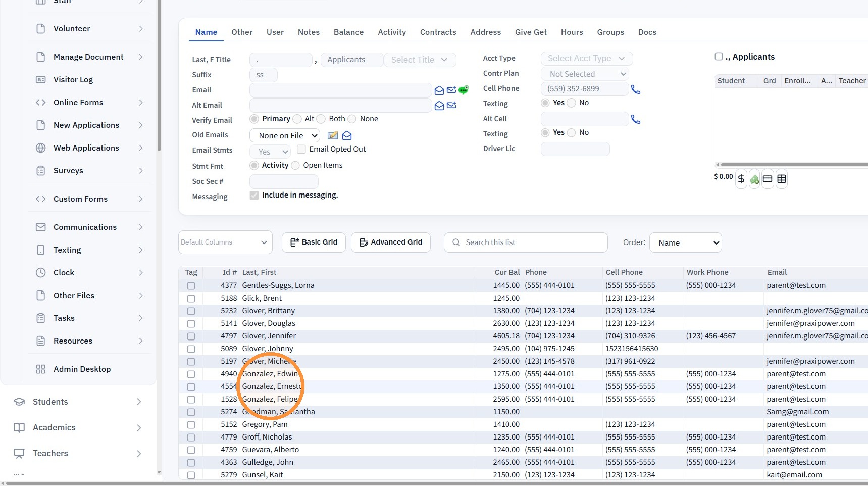Expand the Manage Document chevron
Viewport: 868px width, 486px height.
pyautogui.click(x=141, y=57)
